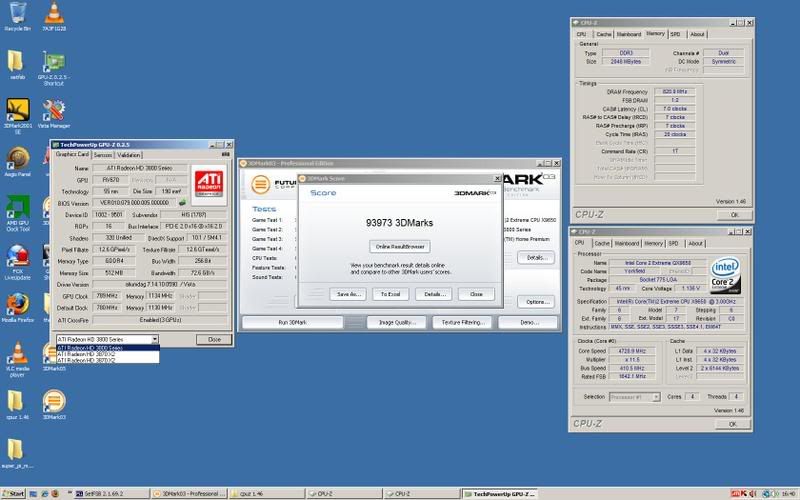Click Details in 3DMark03 main window
Image resolution: width=800 pixels, height=500 pixels.
[x=535, y=258]
